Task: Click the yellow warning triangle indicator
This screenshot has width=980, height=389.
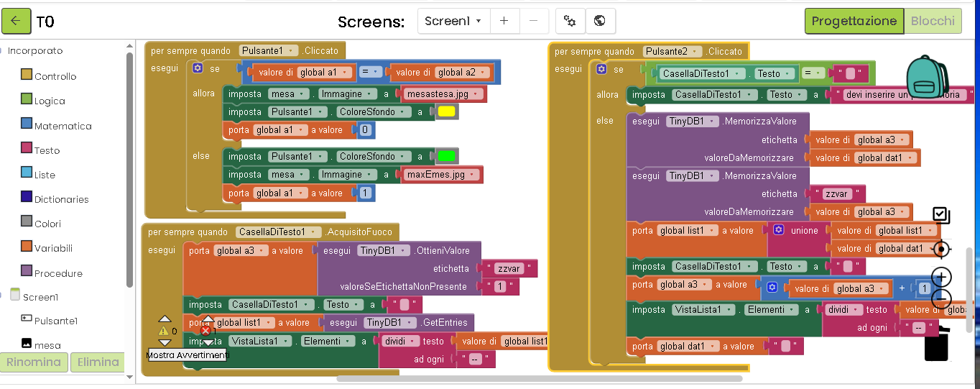Action: click(x=165, y=331)
